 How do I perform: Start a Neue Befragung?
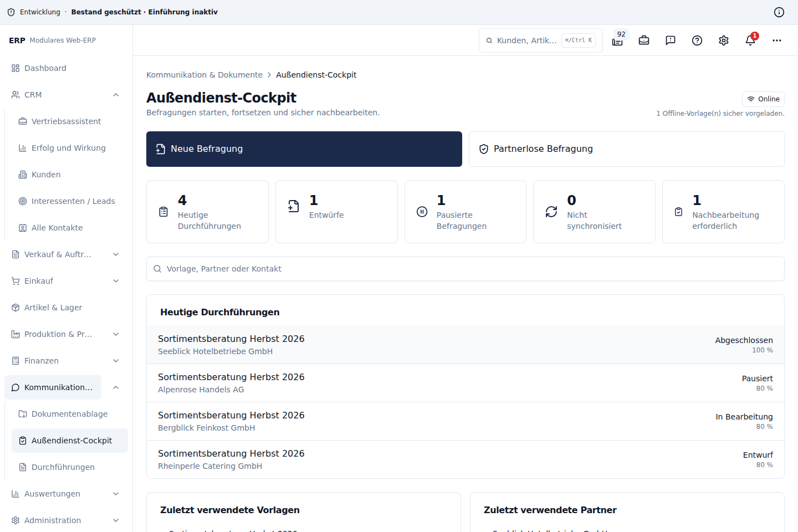click(x=304, y=149)
